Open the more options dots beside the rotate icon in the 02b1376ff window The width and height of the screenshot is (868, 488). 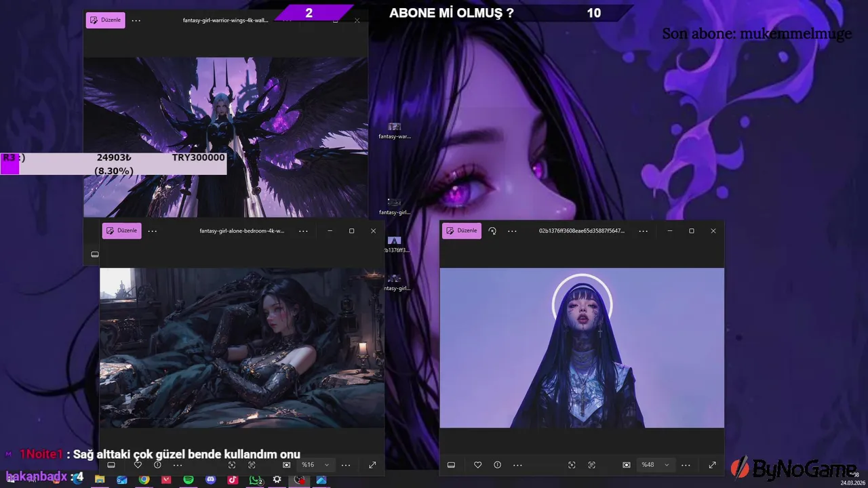(512, 230)
